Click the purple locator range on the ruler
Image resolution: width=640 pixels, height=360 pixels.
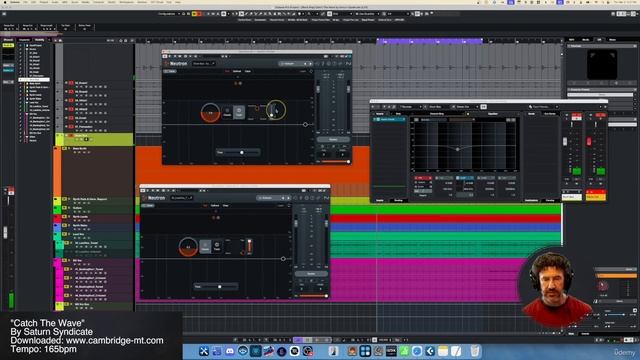(x=429, y=41)
